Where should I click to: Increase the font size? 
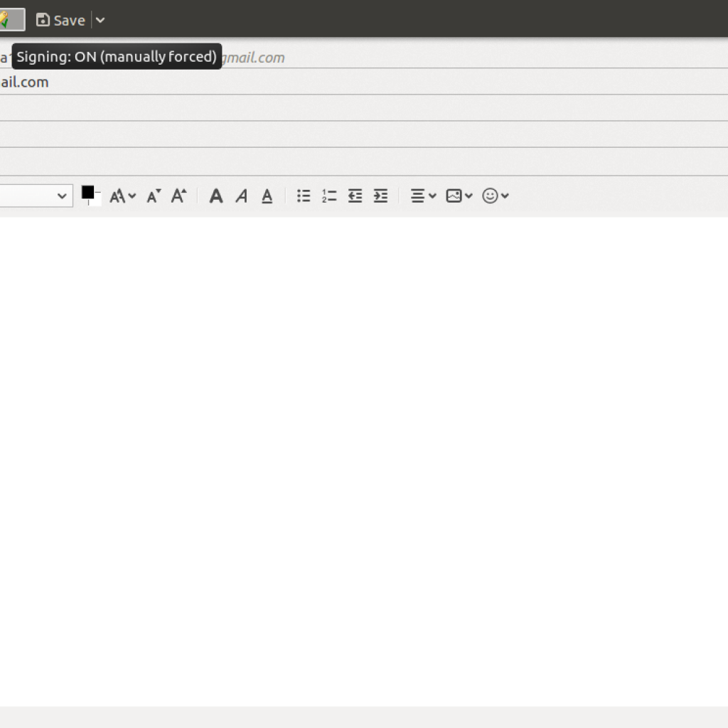click(178, 196)
